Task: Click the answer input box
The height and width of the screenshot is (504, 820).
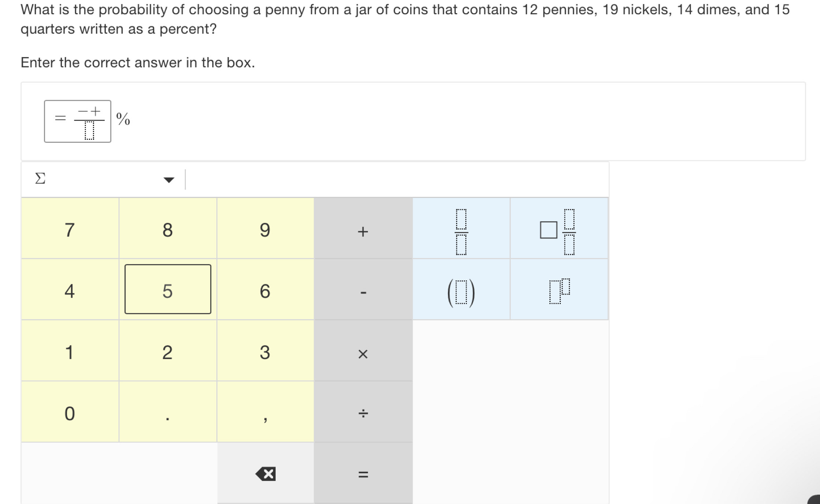Action: (x=77, y=121)
